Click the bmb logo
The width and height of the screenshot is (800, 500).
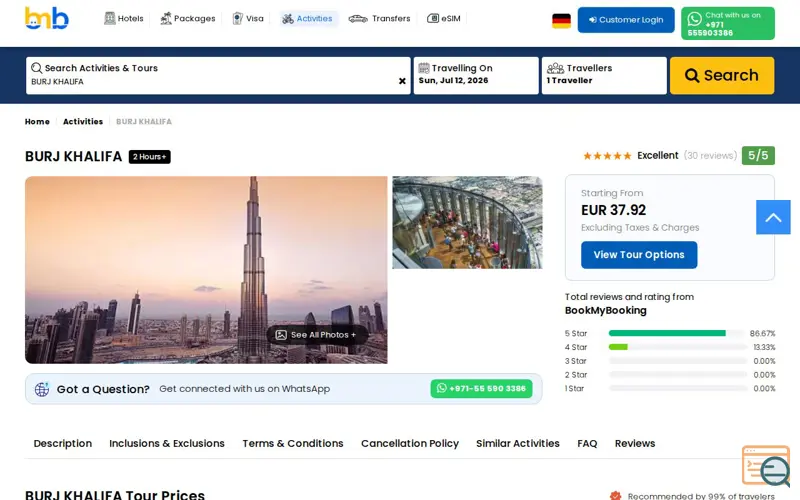pos(46,18)
